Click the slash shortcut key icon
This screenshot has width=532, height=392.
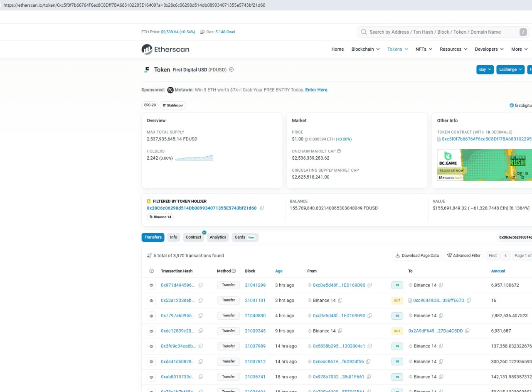[x=523, y=32]
